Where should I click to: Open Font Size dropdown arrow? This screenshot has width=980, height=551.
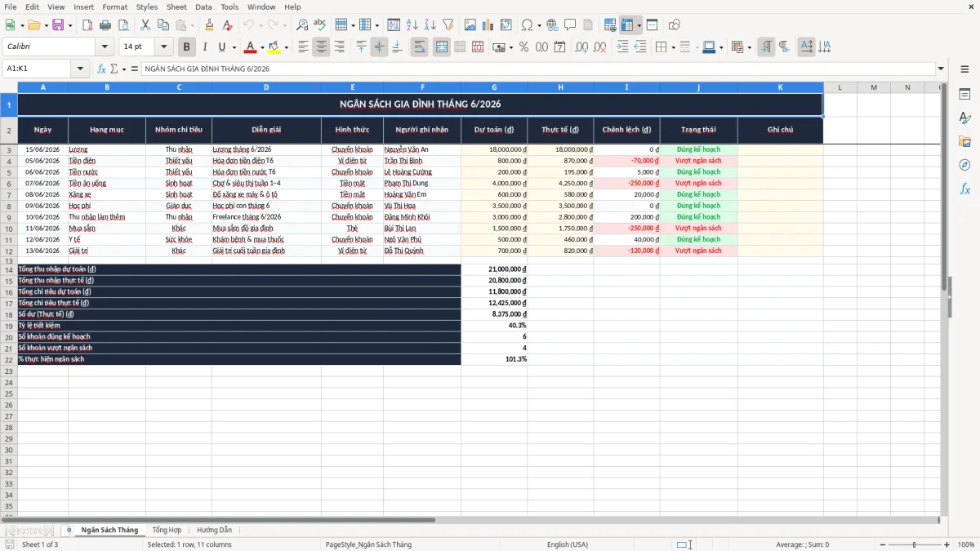(x=163, y=47)
